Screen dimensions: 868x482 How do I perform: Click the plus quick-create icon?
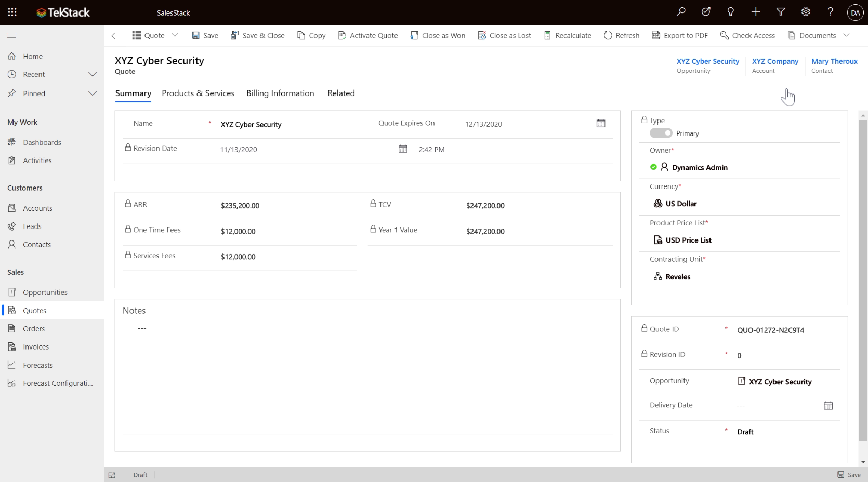coord(756,12)
